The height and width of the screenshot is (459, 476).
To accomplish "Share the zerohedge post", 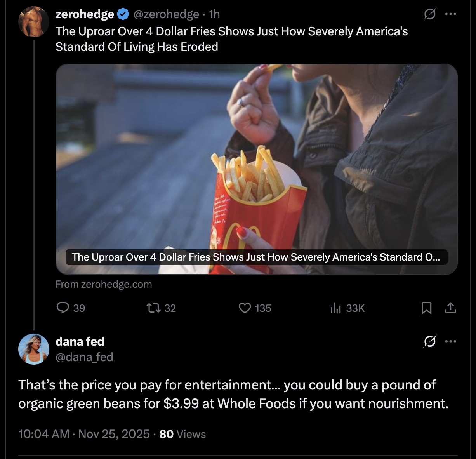I will coord(450,308).
